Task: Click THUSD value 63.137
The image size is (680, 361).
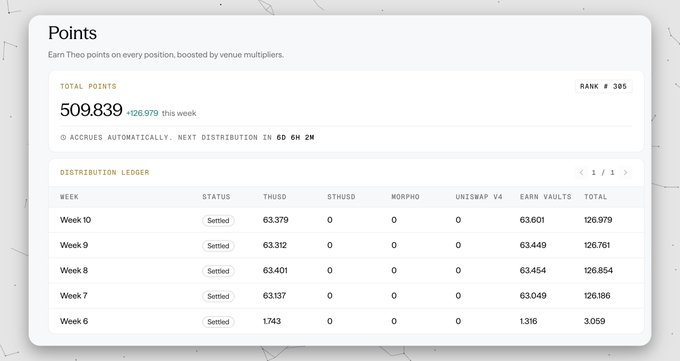Action: [x=275, y=295]
